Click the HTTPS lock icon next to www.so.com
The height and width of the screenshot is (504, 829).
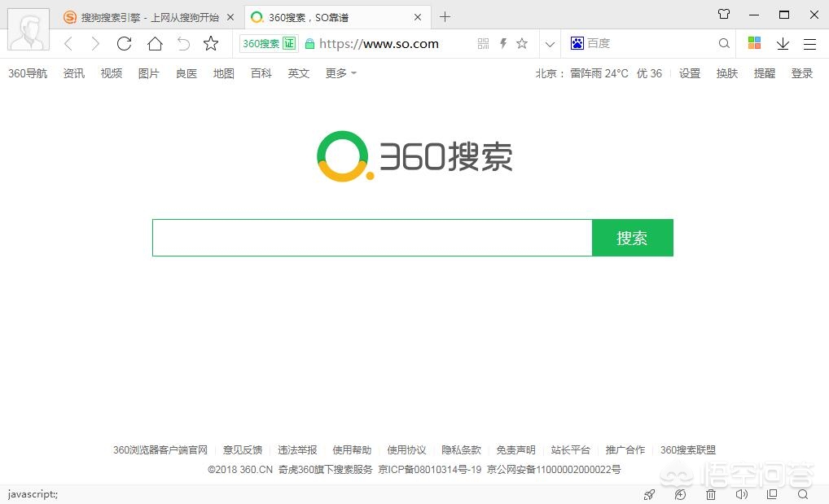(x=313, y=43)
